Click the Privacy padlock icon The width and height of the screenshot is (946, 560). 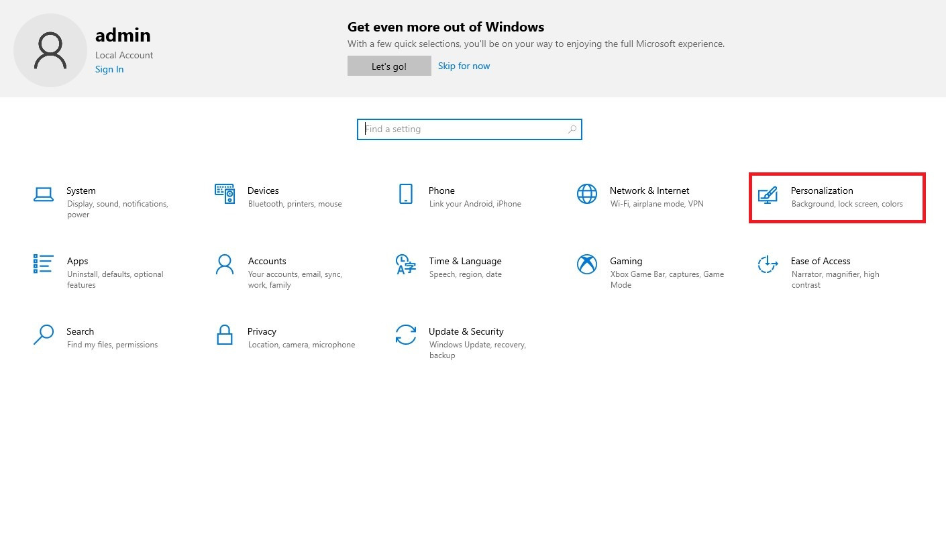click(x=225, y=335)
